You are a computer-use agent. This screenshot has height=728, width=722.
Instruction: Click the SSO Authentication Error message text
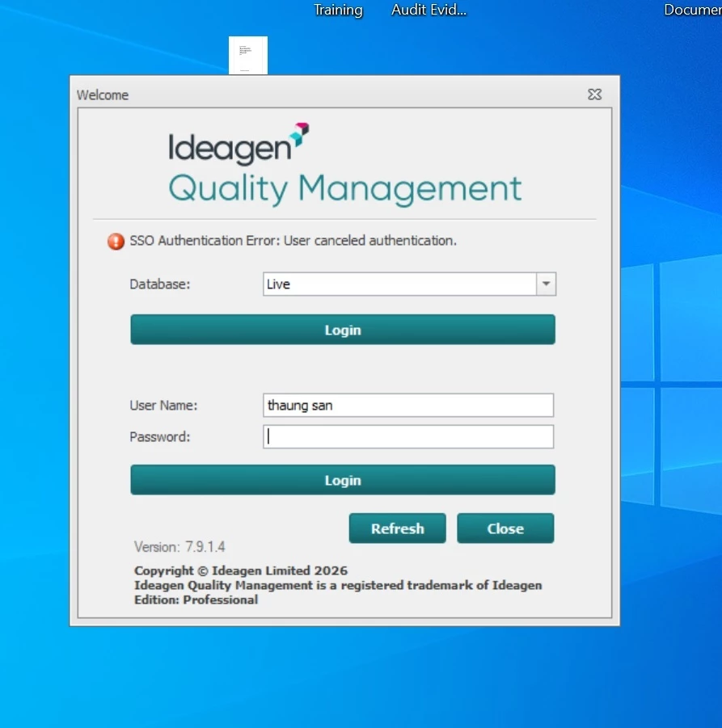(293, 241)
